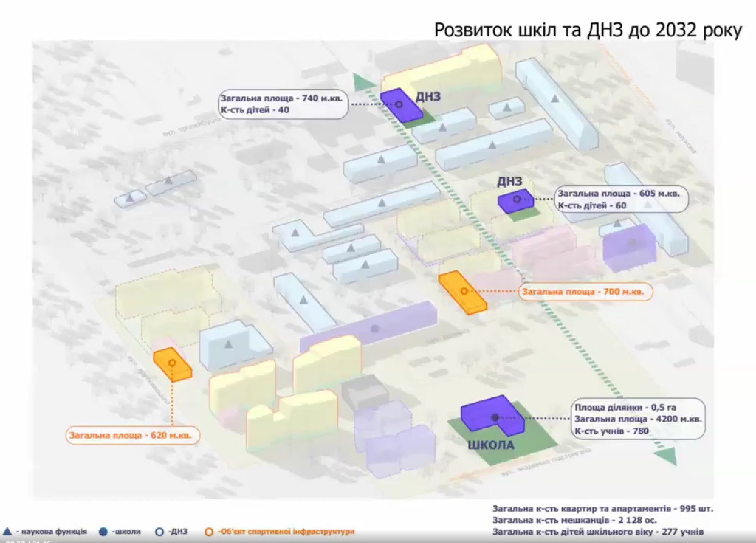Screen dimensions: 756x543
Task: Click the filled blue 'школи' legend circle
Action: (103, 532)
